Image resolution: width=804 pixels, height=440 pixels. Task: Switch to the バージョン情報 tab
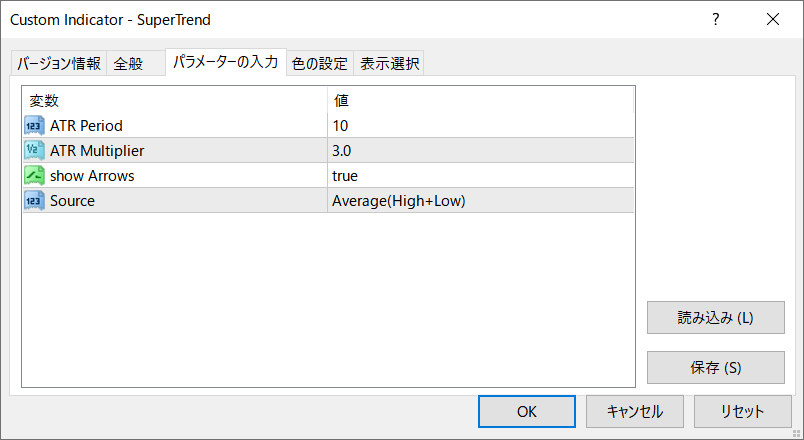click(58, 64)
